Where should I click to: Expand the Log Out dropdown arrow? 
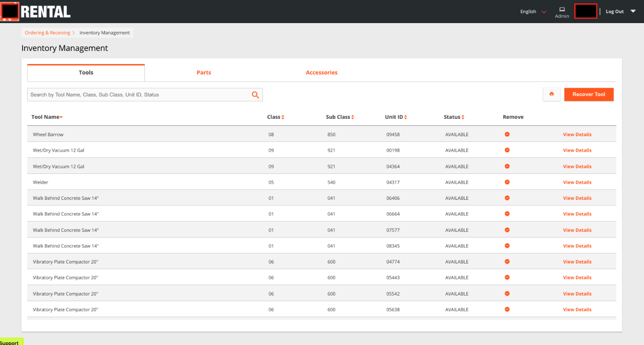tap(633, 11)
